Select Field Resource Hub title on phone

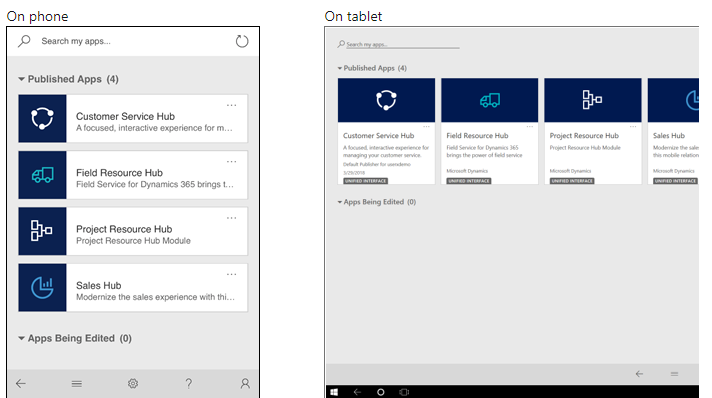(x=119, y=173)
